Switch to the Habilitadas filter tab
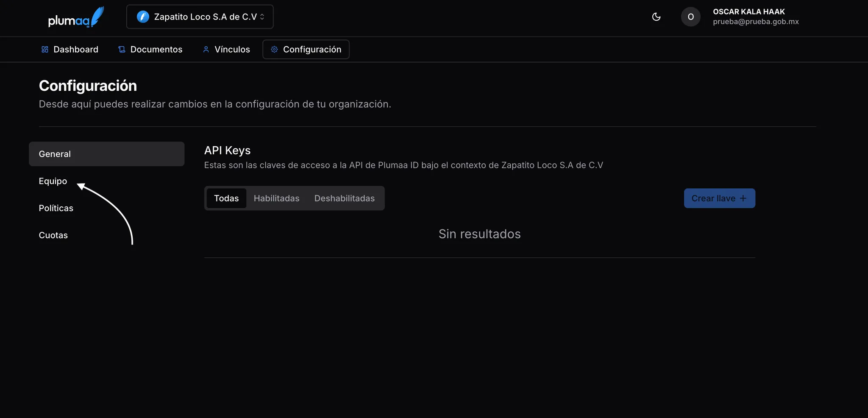868x418 pixels. (x=276, y=198)
